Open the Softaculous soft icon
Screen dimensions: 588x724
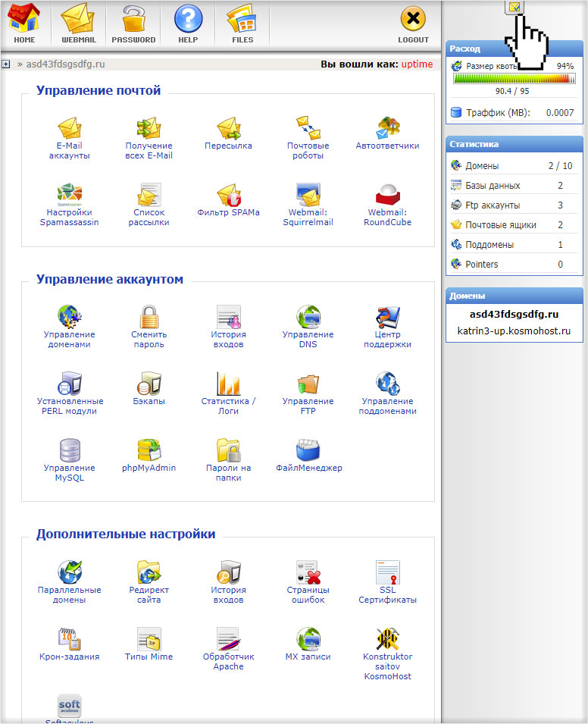click(69, 707)
